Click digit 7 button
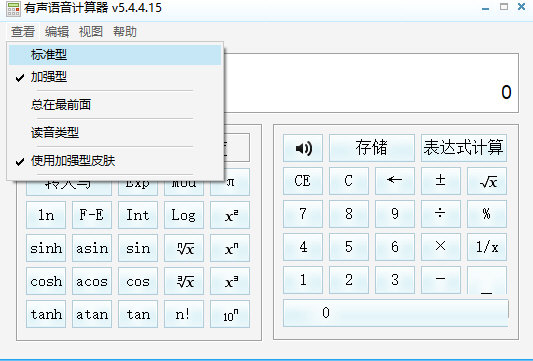 click(303, 214)
